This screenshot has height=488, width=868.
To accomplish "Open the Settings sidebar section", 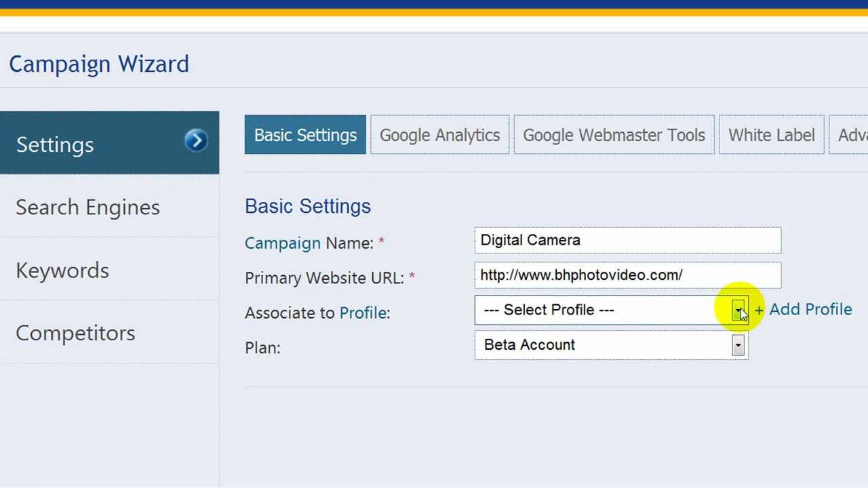I will pos(109,143).
